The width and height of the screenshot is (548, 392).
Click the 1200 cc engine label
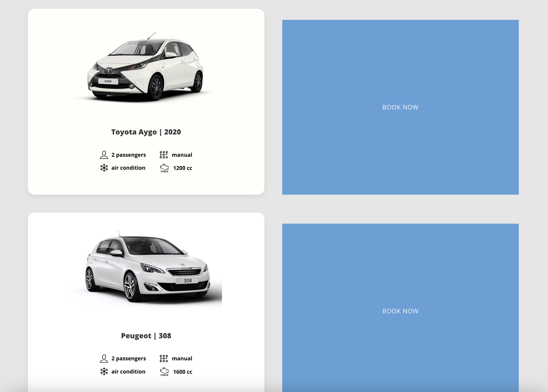pyautogui.click(x=183, y=168)
